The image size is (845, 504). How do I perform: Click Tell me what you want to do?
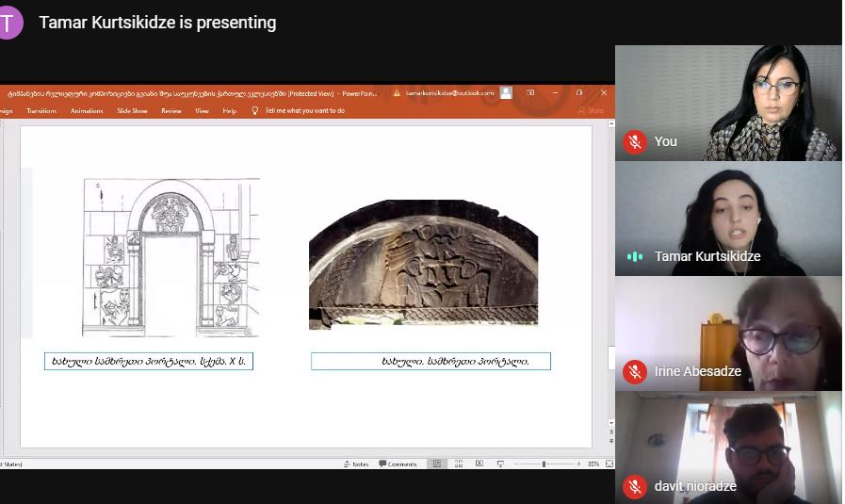[304, 110]
